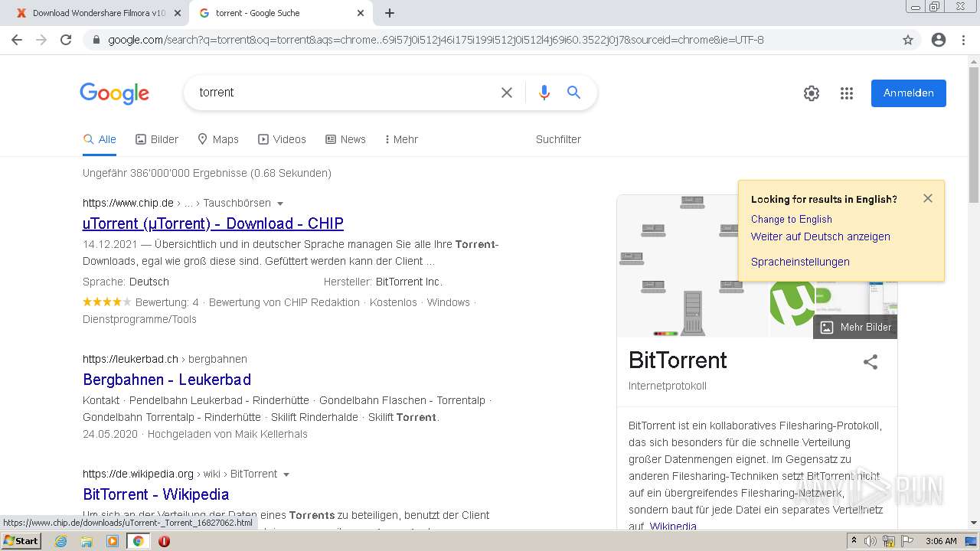The height and width of the screenshot is (551, 980).
Task: Choose Weiter auf Deutsch anzeigen
Action: [821, 236]
